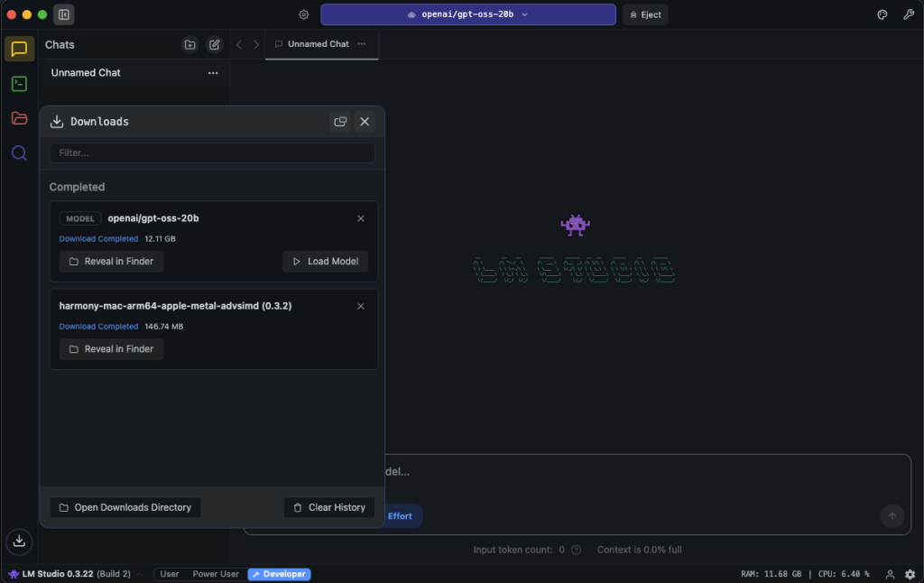The height and width of the screenshot is (583, 924).
Task: Eject the loaded model
Action: click(x=644, y=14)
